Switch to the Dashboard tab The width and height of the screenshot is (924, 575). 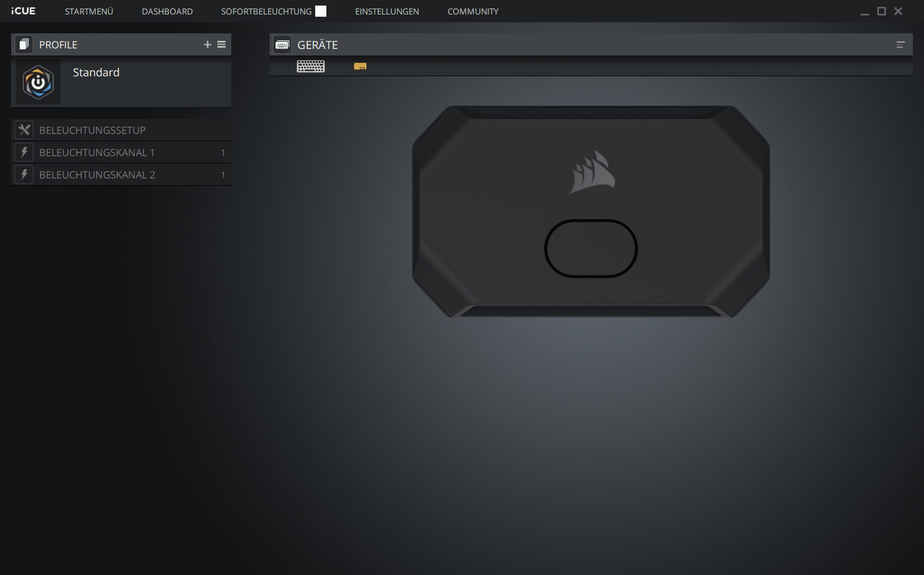click(x=167, y=11)
